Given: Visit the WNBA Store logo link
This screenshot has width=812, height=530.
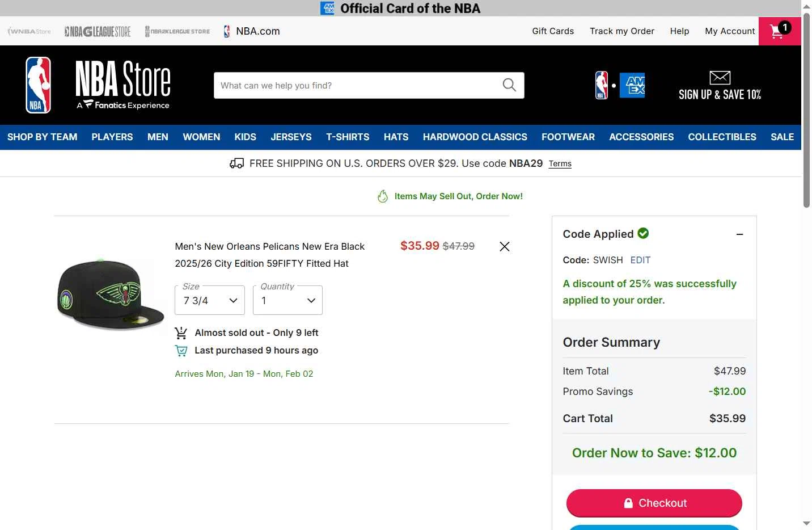Looking at the screenshot, I should (29, 31).
